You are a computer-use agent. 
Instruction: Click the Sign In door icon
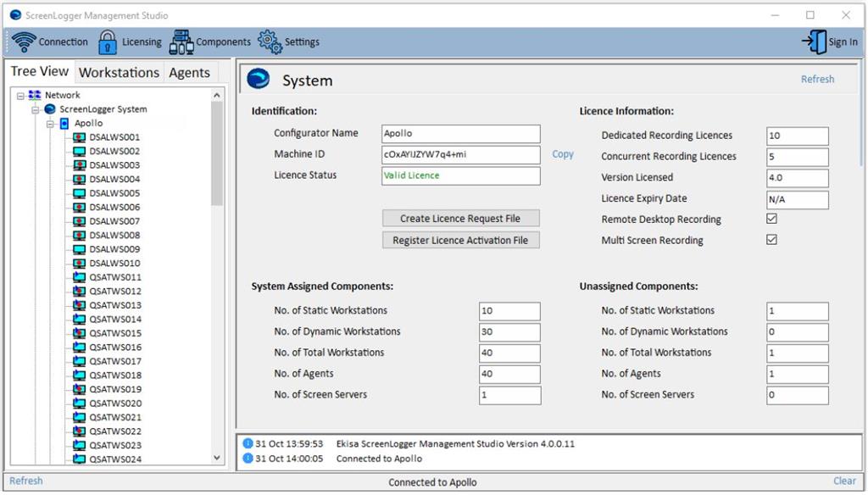(x=814, y=42)
